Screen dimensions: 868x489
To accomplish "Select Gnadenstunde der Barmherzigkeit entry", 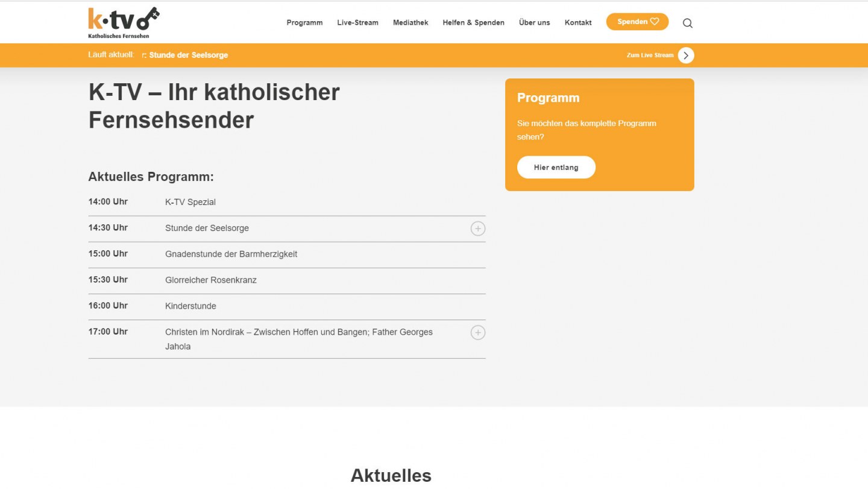I will tap(231, 254).
